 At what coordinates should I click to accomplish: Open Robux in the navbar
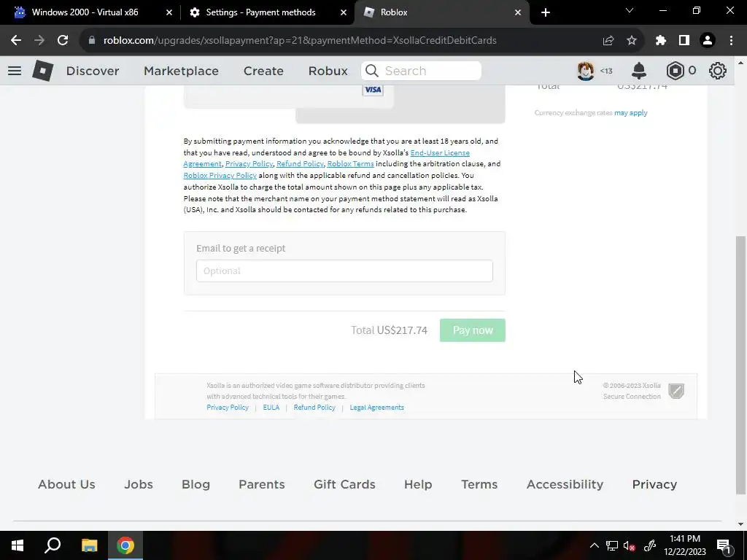[328, 71]
